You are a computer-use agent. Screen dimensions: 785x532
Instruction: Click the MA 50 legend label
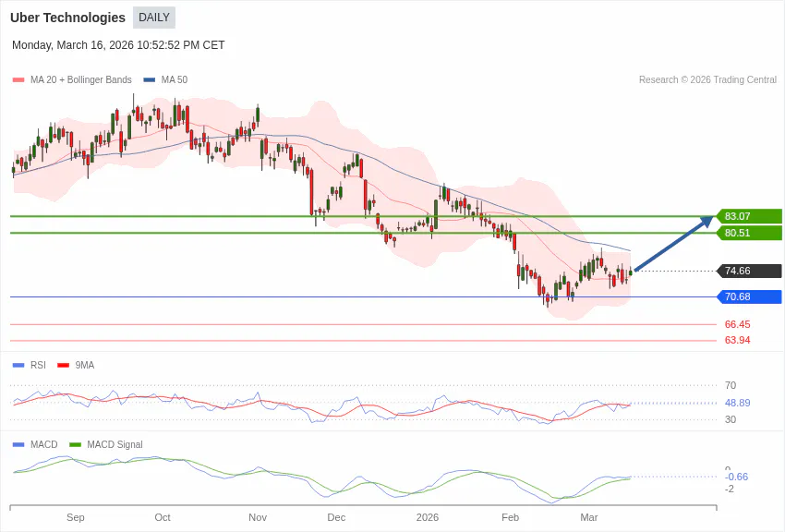tap(175, 79)
